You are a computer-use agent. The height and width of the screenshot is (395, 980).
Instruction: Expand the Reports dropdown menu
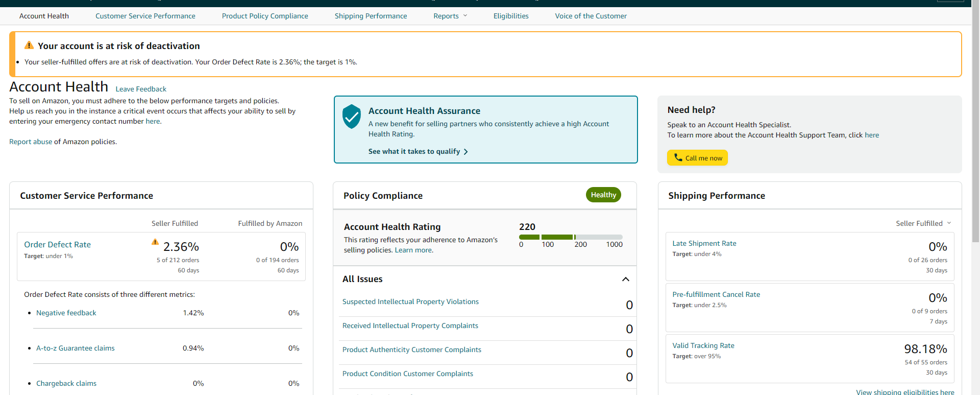450,16
